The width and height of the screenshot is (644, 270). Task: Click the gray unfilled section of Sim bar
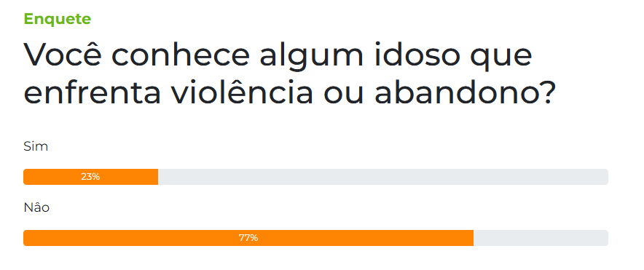coord(383,177)
